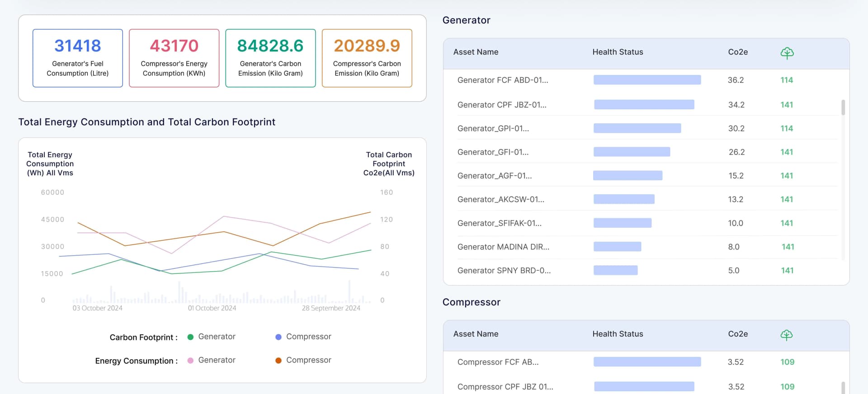This screenshot has width=868, height=394.
Task: Click the tree icon in Compressor table header
Action: 787,335
